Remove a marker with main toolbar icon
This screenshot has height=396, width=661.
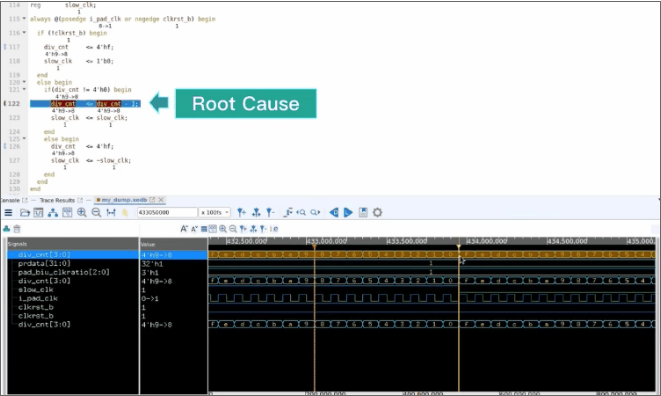coord(270,213)
